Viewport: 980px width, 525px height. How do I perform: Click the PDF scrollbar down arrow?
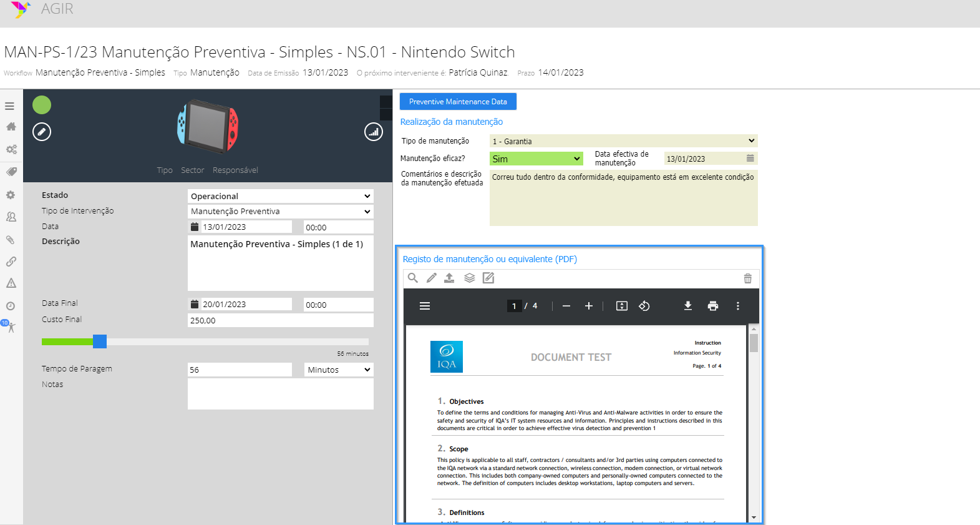coord(754,518)
